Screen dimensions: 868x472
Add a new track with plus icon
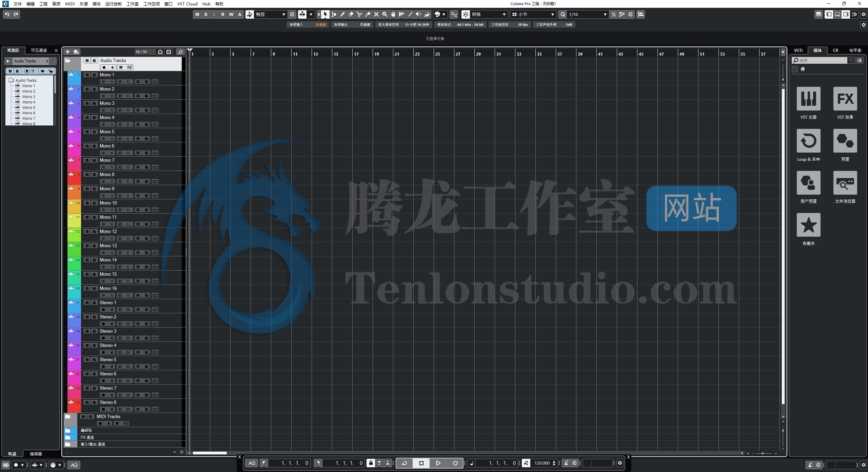coord(67,52)
